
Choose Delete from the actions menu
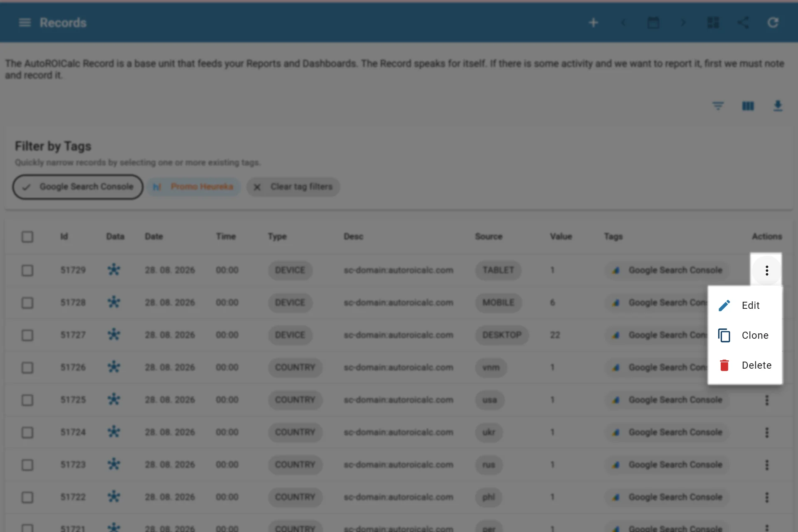pyautogui.click(x=745, y=365)
